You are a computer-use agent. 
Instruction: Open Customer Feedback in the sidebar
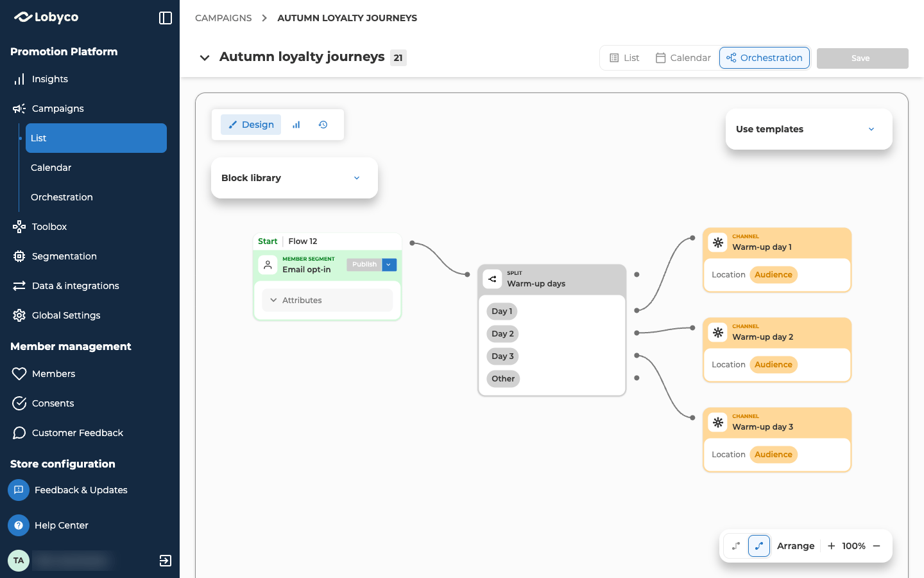tap(67, 433)
